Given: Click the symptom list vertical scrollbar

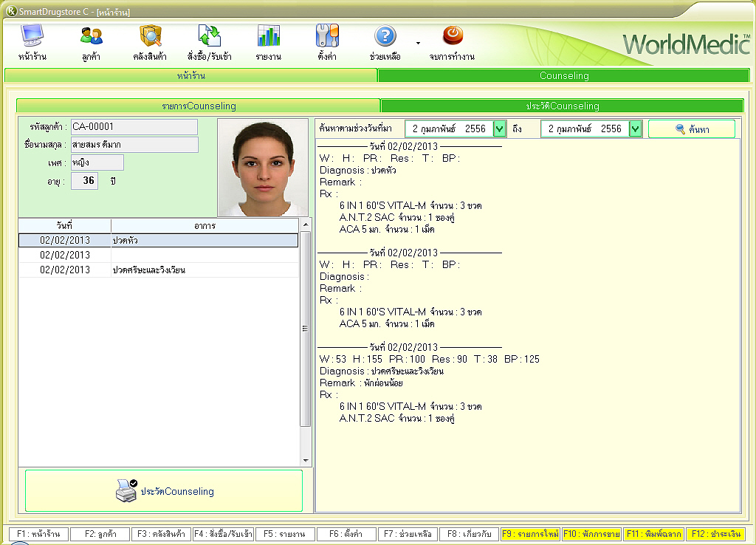Looking at the screenshot, I should tap(305, 329).
